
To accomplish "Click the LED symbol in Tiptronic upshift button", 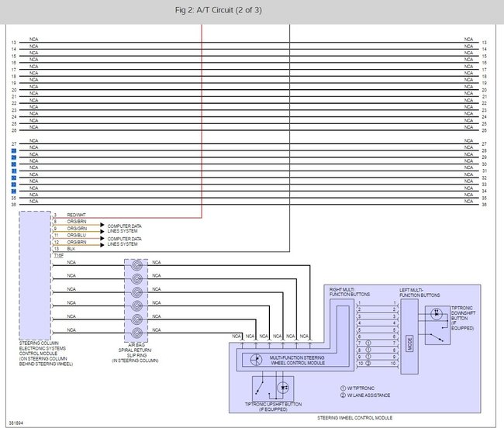I will coord(283,388).
